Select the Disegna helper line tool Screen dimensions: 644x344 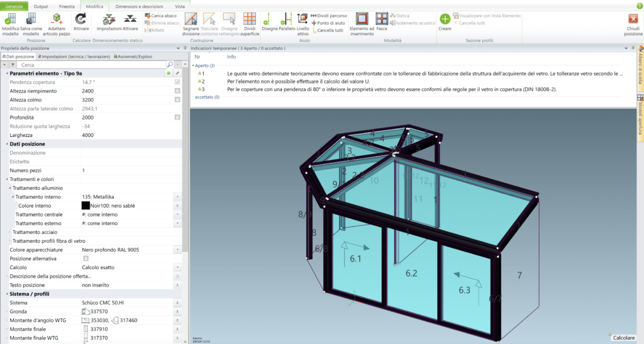pyautogui.click(x=269, y=21)
